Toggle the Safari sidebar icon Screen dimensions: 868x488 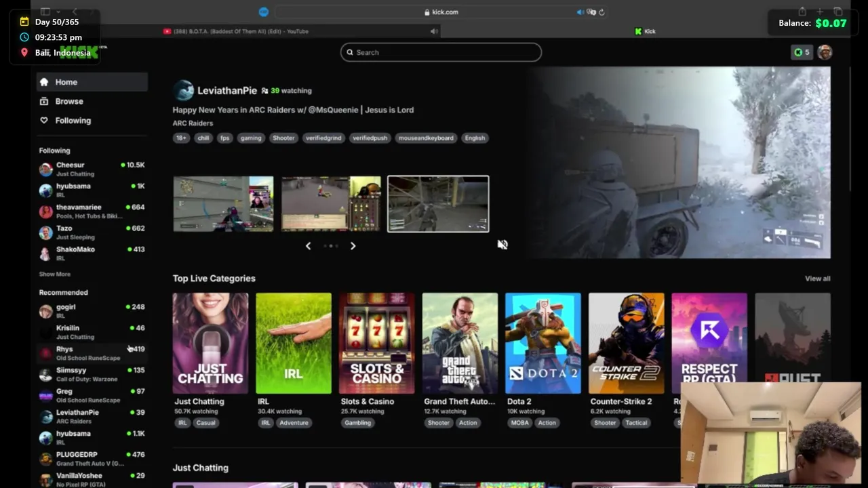tap(45, 12)
